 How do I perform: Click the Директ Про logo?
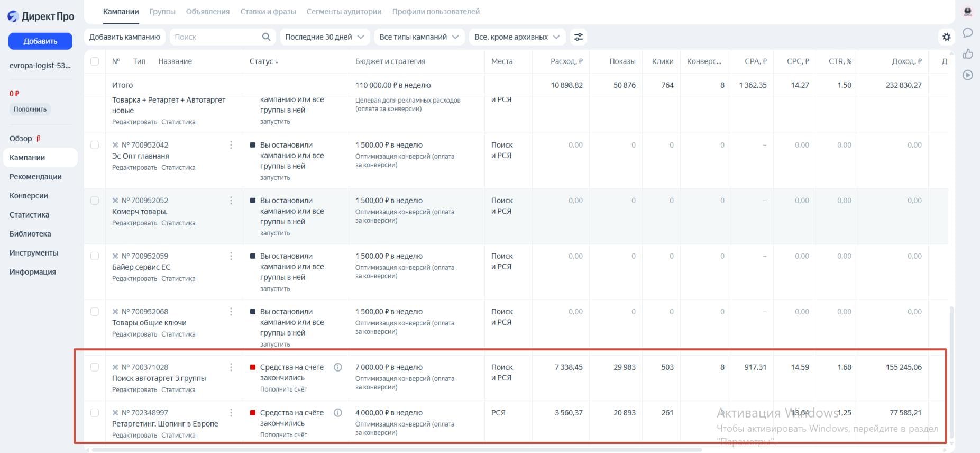click(x=41, y=16)
